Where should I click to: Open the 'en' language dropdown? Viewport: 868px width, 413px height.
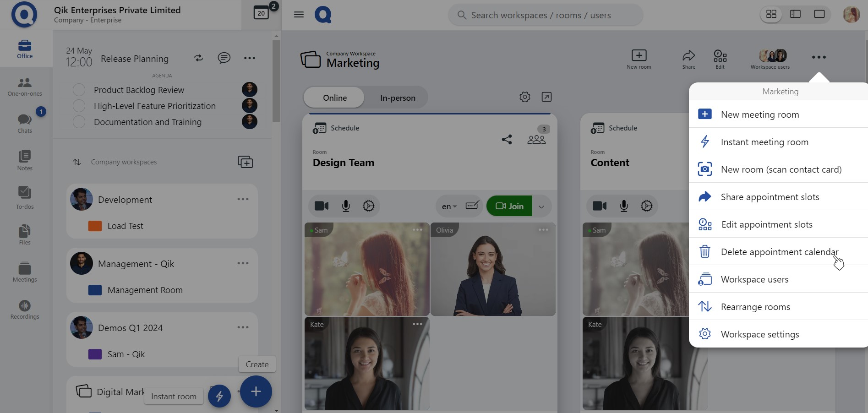click(x=449, y=206)
